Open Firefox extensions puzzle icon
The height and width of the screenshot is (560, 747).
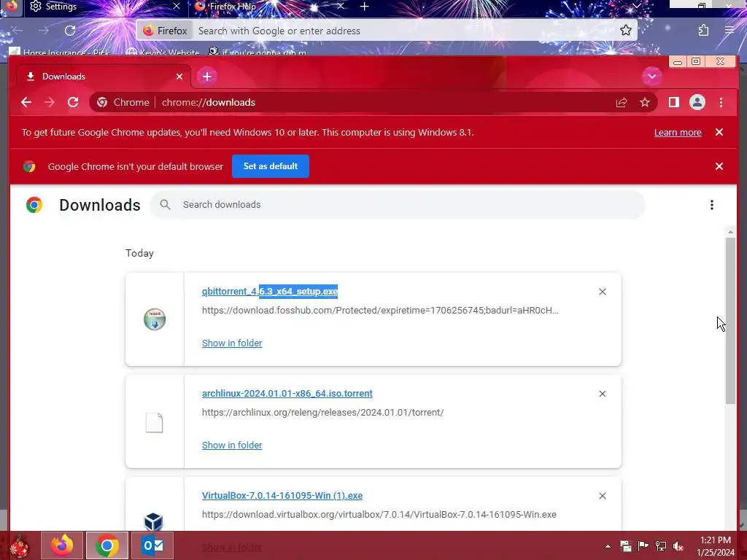[703, 31]
